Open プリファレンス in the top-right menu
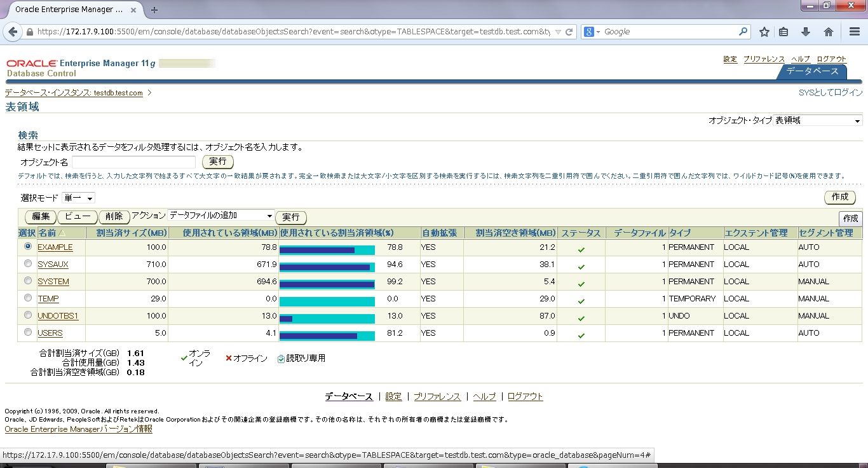 pos(764,59)
